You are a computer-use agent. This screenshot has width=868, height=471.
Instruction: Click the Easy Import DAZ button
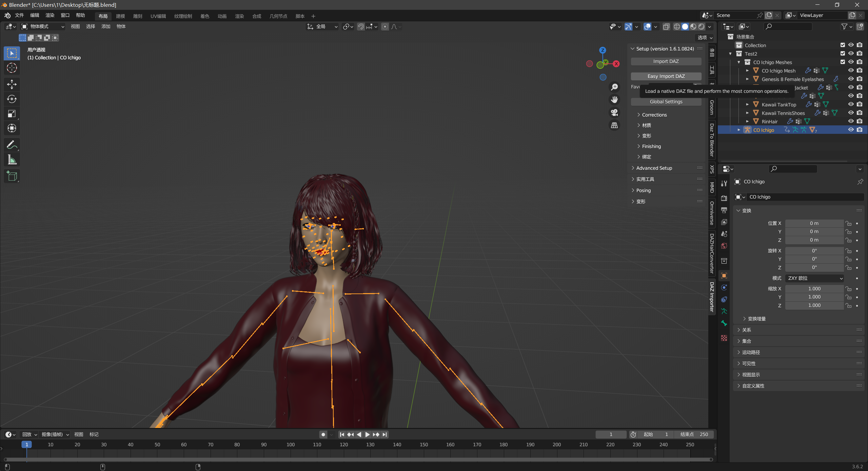coord(666,76)
